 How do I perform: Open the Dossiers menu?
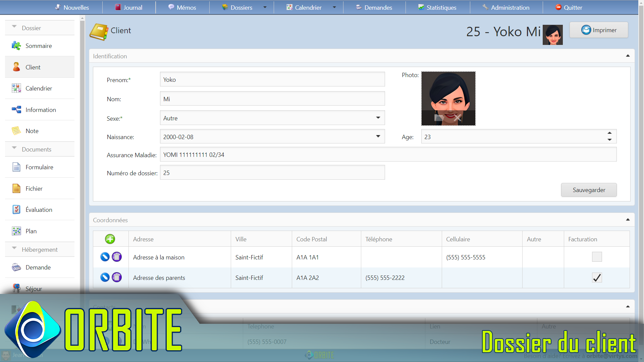click(x=237, y=7)
